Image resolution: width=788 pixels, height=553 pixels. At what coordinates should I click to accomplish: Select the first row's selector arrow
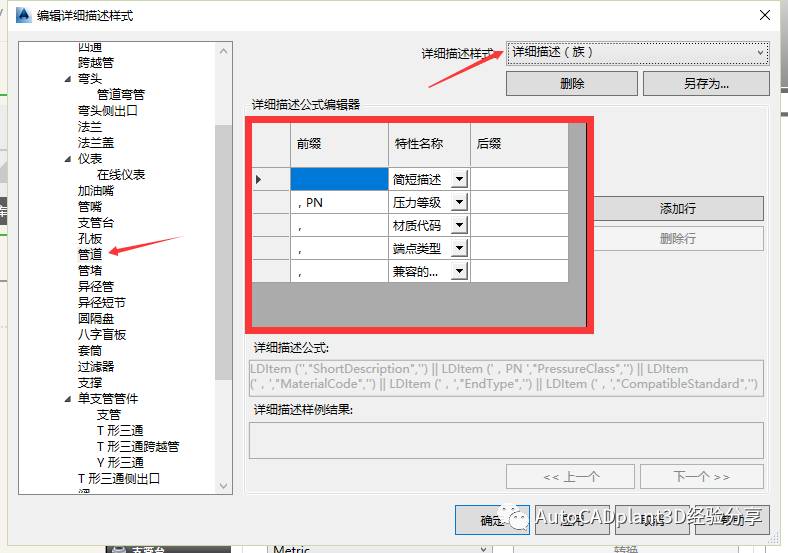pyautogui.click(x=260, y=179)
